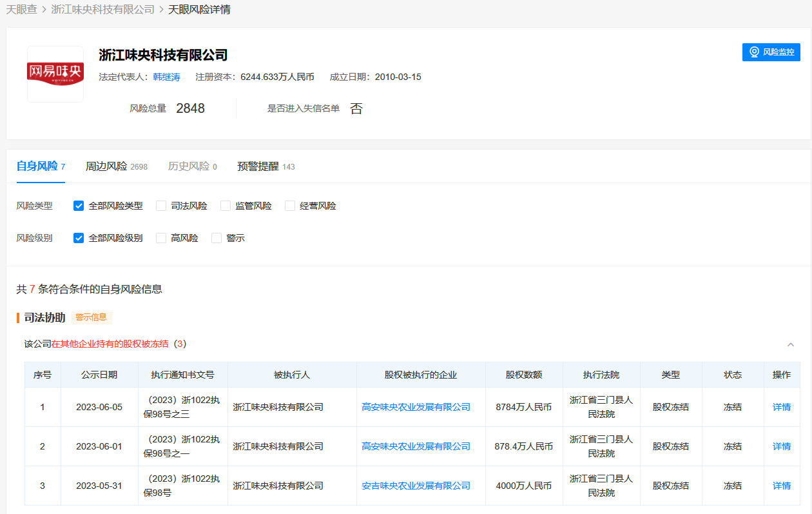
Task: View 详情 for the 2023-05-31 record
Action: pyautogui.click(x=782, y=486)
